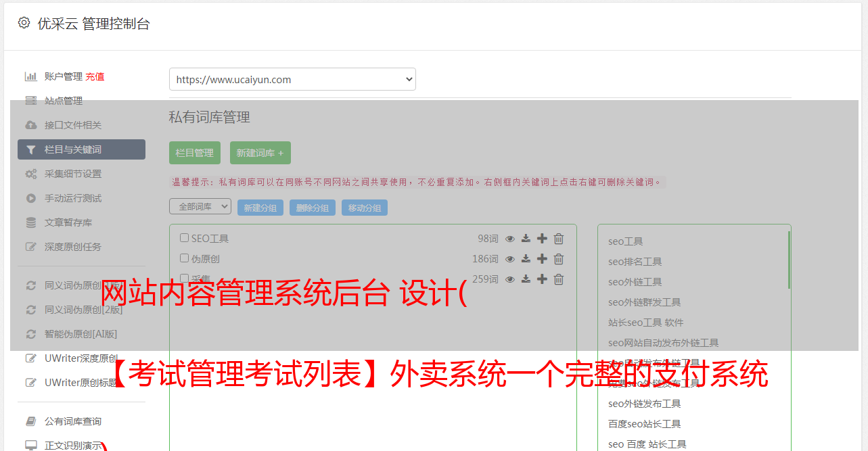The image size is (868, 451).
Task: Click the 深度原创任务 edit icon
Action: (30, 247)
